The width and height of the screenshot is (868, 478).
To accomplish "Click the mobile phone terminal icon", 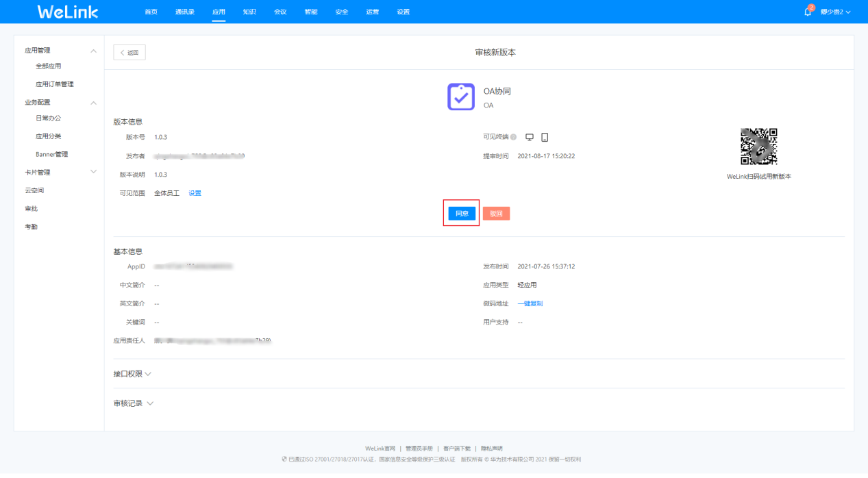I will (545, 137).
